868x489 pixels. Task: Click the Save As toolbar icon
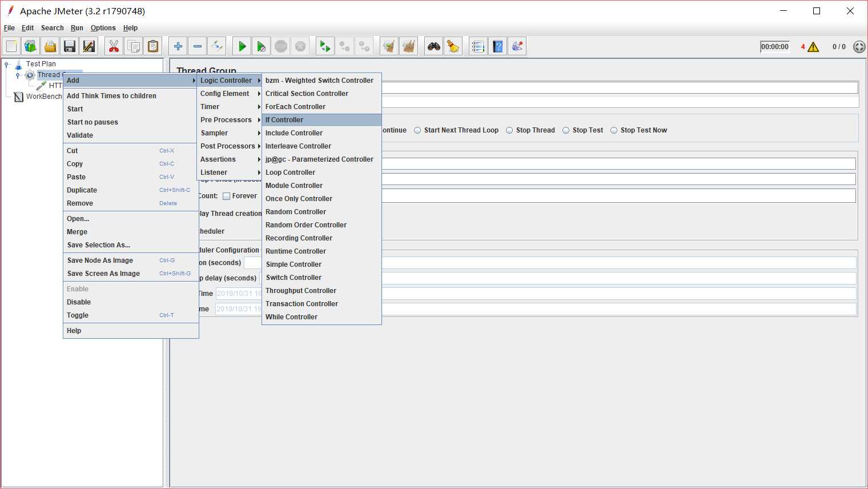click(89, 46)
